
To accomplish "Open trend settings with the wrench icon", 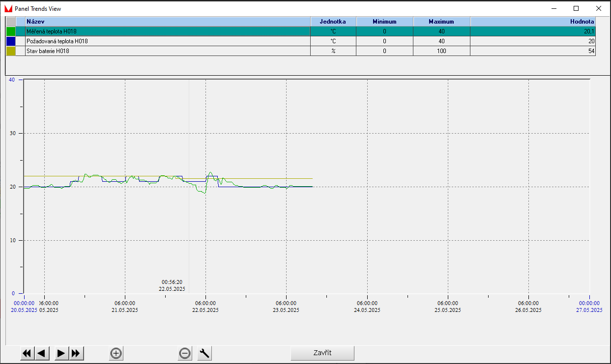I will (204, 353).
